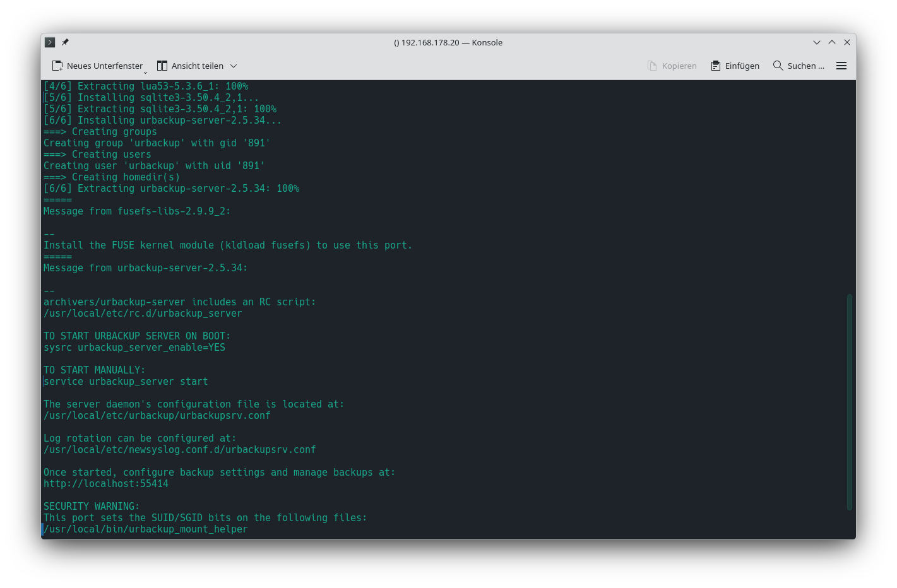Expand the Ansicht teilen chevron
Screen dimensions: 897x588
[234, 66]
